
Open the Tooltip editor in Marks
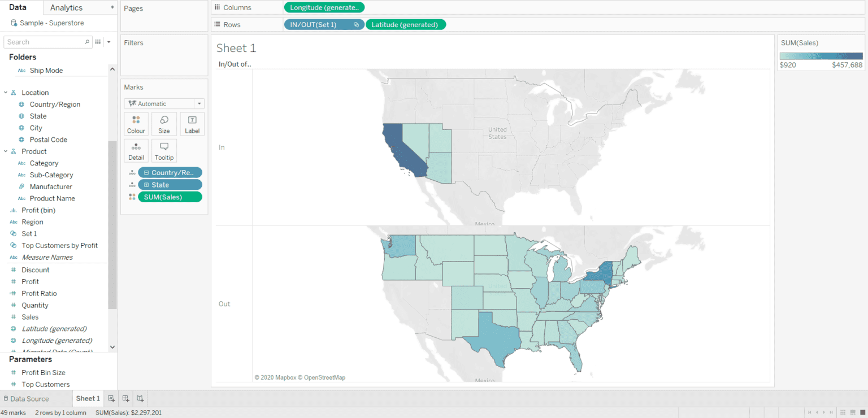164,151
